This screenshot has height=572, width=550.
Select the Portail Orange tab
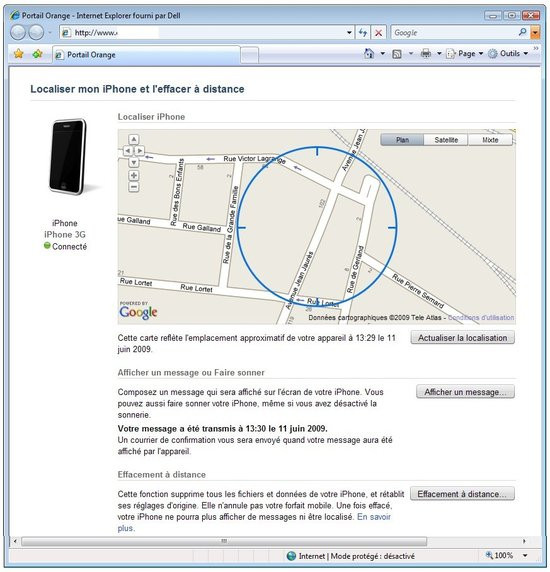pos(146,55)
